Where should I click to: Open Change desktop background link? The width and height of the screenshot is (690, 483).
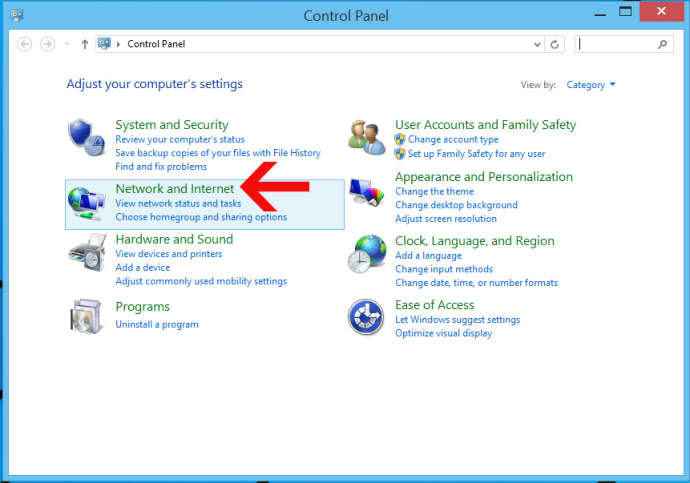coord(456,205)
